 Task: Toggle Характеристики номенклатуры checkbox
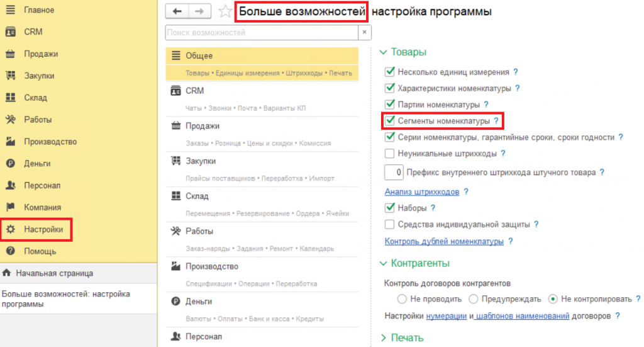coord(390,88)
